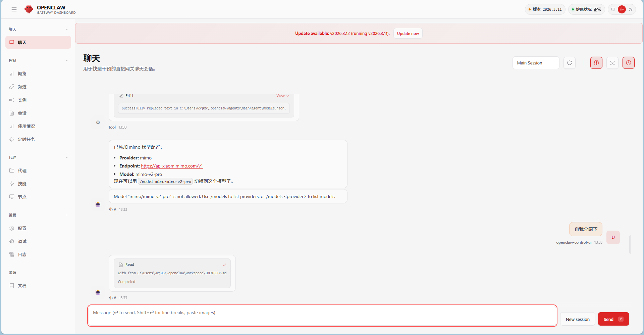Click the 定时任务 spinner icon

[x=12, y=139]
